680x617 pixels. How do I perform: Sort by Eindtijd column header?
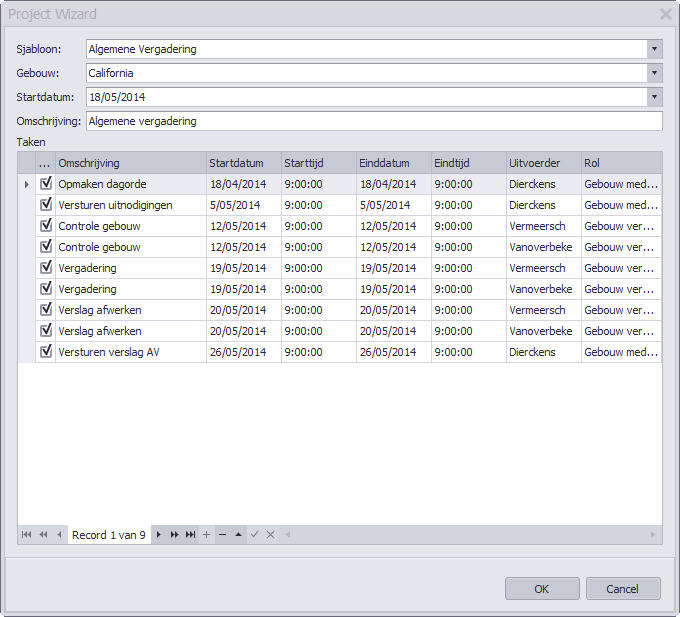click(x=469, y=163)
